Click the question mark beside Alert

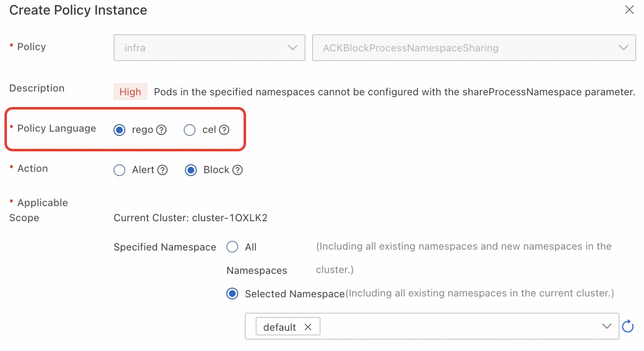pyautogui.click(x=163, y=170)
